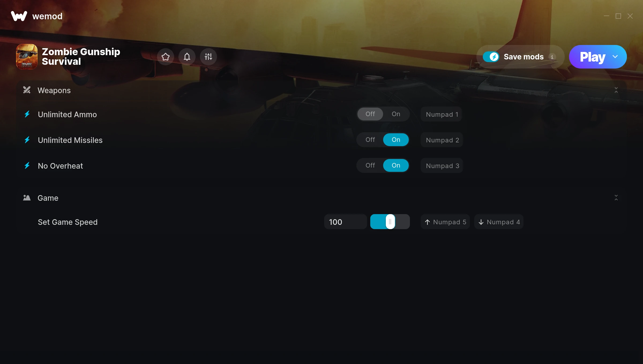Click the star/favorite icon for the game

[166, 56]
